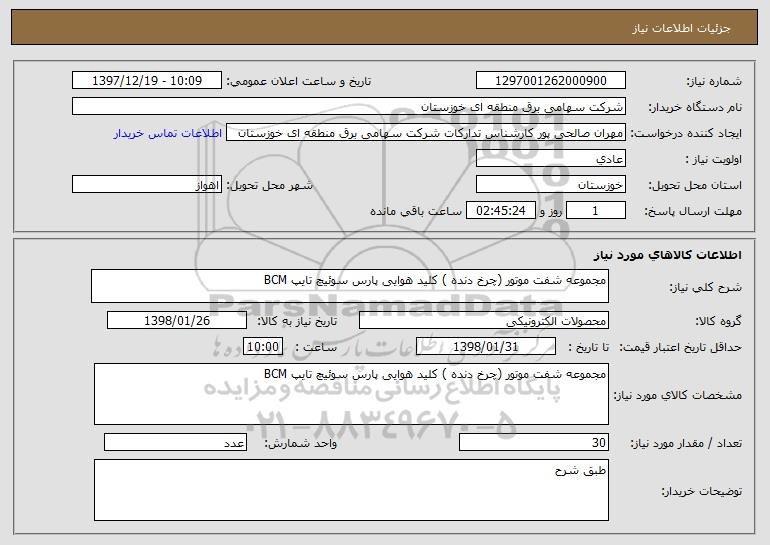Screen dimensions: 770x545
Task: Select the واحد شمارش field showing عدد
Action: pos(176,443)
